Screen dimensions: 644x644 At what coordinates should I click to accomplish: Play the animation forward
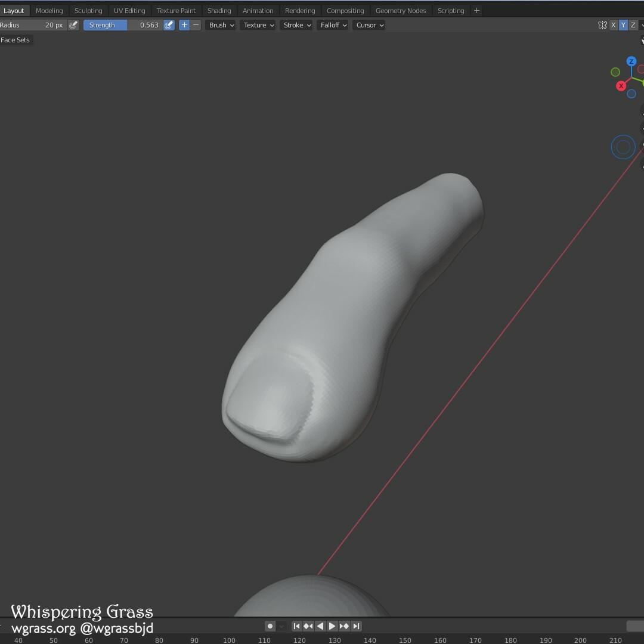332,626
